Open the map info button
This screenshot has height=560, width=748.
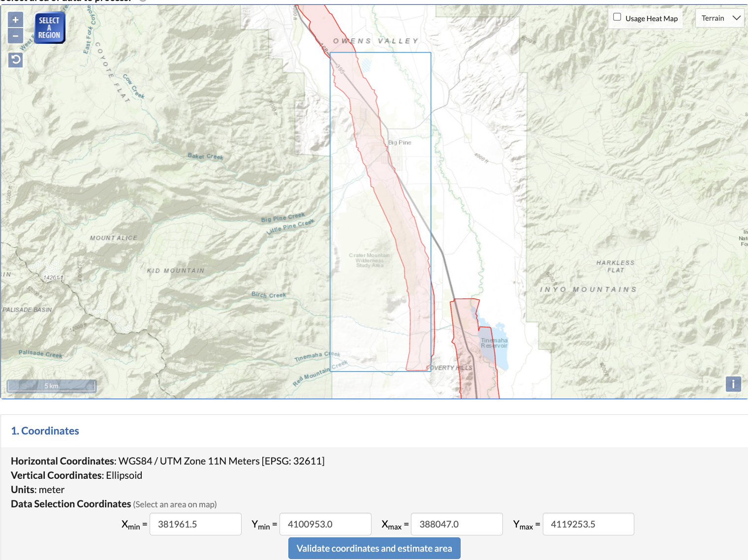(x=733, y=384)
